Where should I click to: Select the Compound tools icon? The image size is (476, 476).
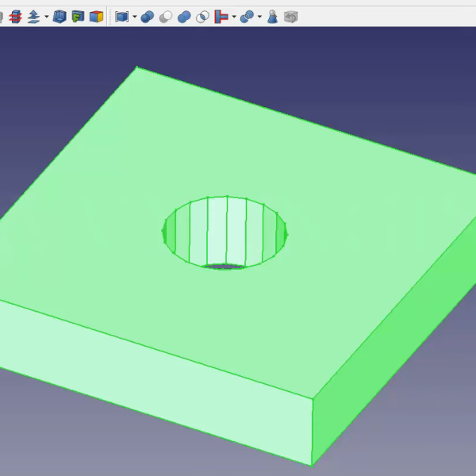(121, 17)
